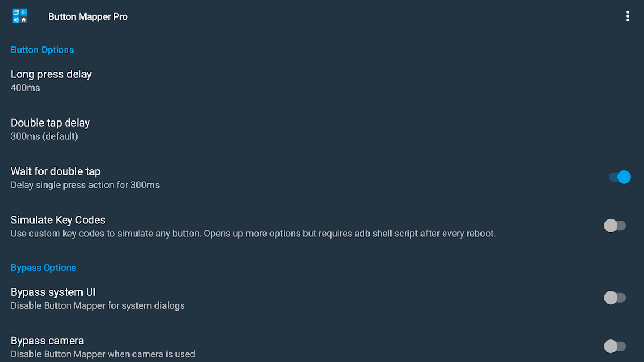Viewport: 644px width, 362px height.
Task: Tap the custom key codes description text
Action: click(253, 234)
